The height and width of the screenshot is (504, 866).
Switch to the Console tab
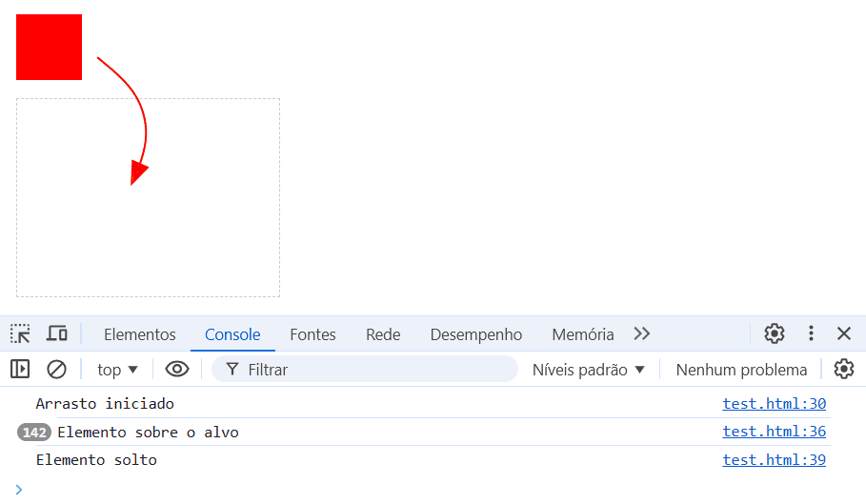click(232, 334)
